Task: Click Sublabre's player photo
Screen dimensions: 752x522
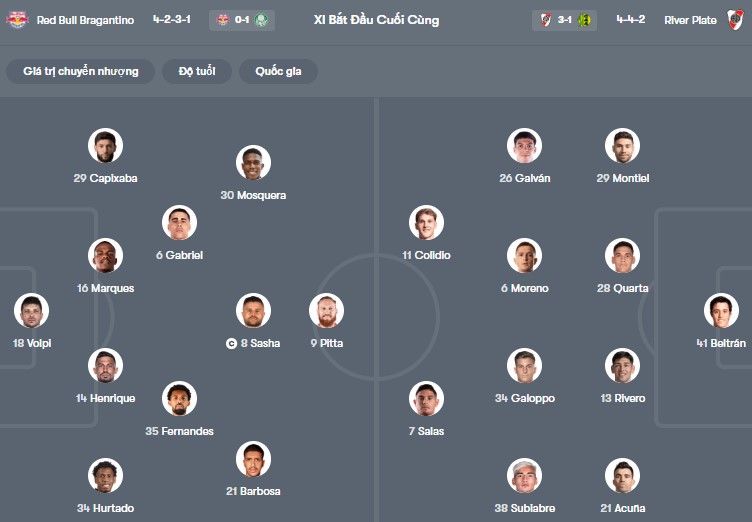Action: 524,476
